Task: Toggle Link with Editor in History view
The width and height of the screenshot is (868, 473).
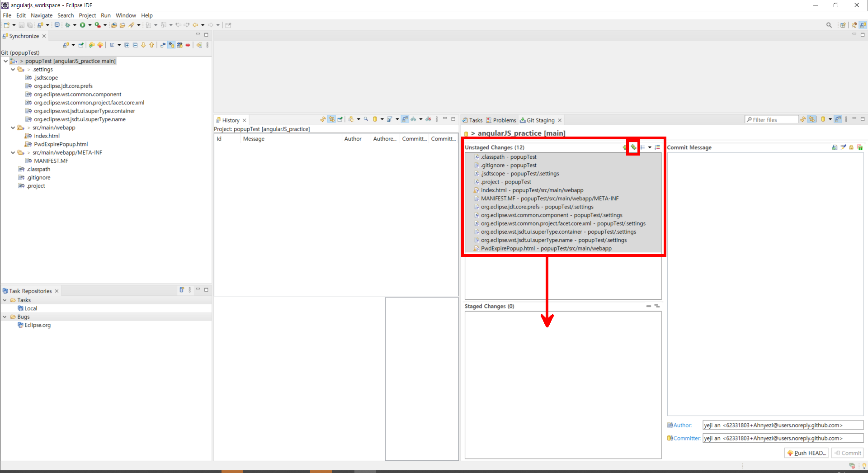Action: coord(331,119)
